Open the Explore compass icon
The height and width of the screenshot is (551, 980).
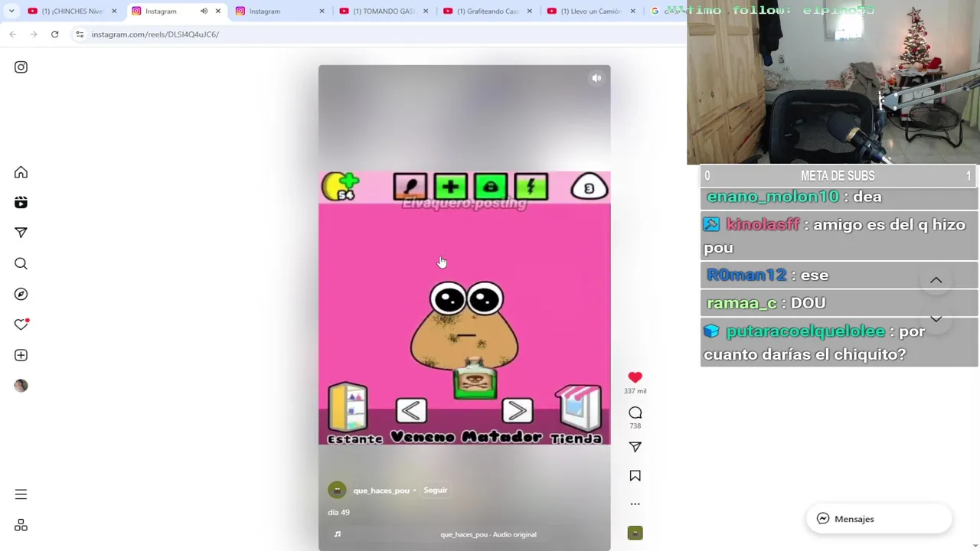pyautogui.click(x=21, y=294)
